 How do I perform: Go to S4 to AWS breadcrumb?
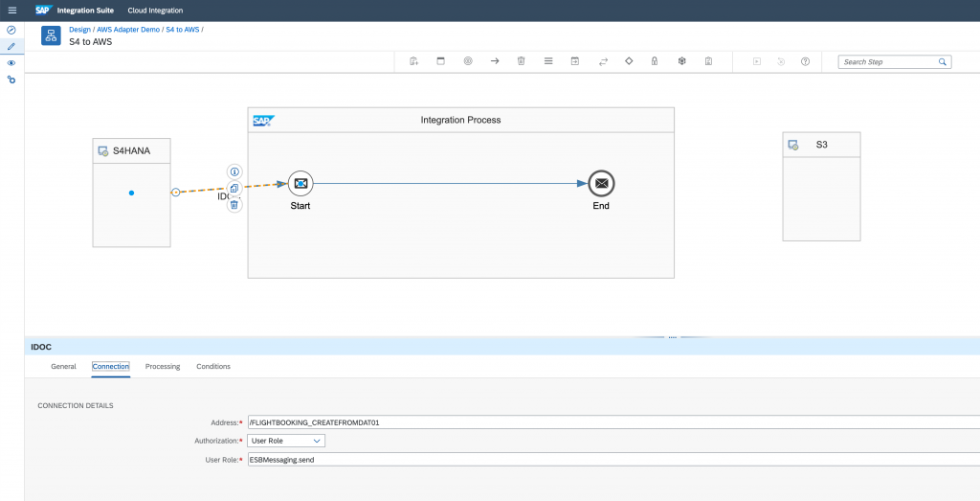point(183,30)
